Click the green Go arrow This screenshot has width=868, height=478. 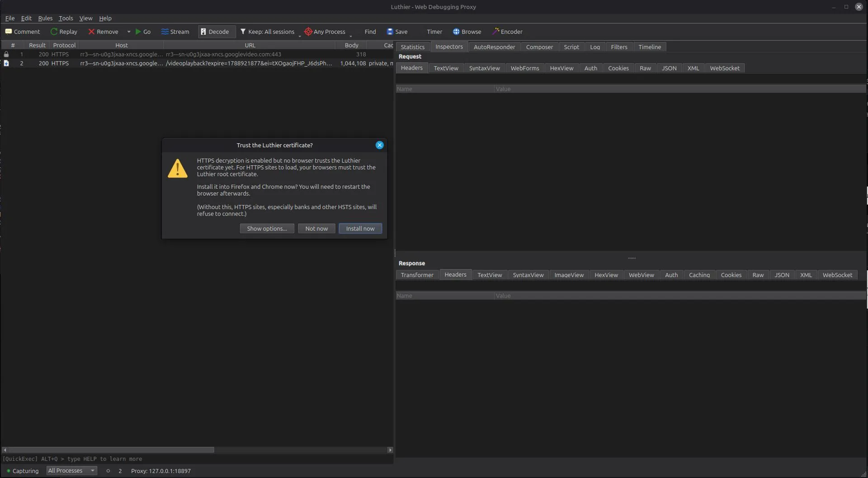[x=138, y=32]
